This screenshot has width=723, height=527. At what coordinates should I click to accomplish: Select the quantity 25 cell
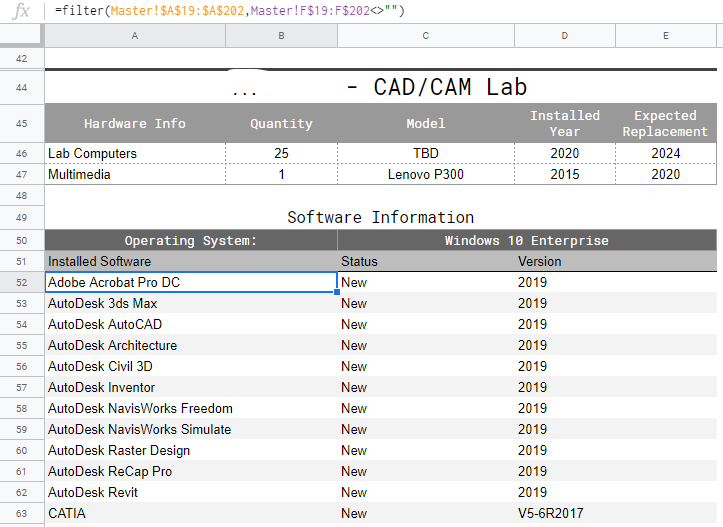coord(281,153)
